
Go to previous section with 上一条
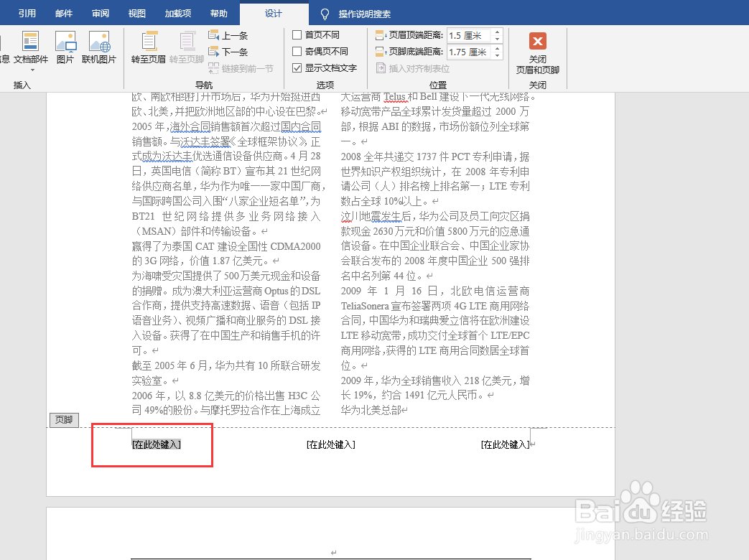[228, 35]
